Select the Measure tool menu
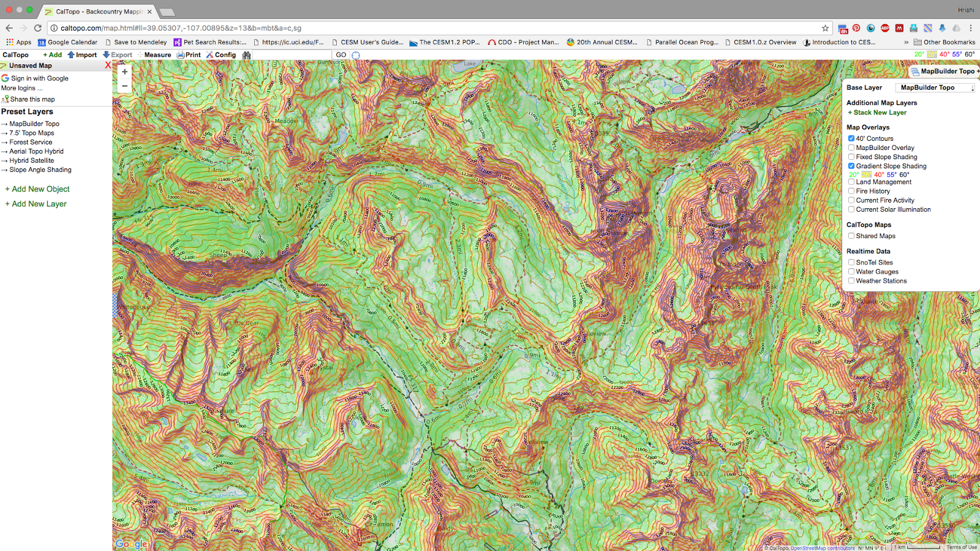 coord(154,55)
